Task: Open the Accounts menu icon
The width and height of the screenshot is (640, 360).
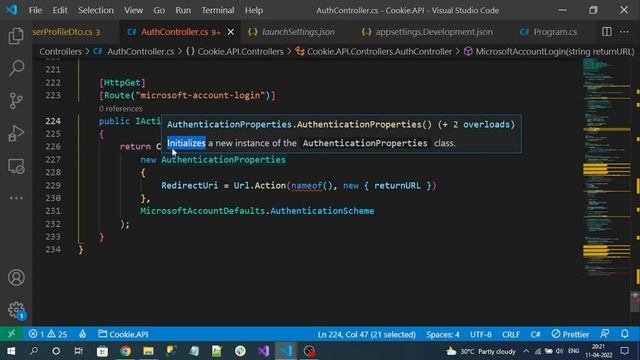Action: tap(16, 278)
